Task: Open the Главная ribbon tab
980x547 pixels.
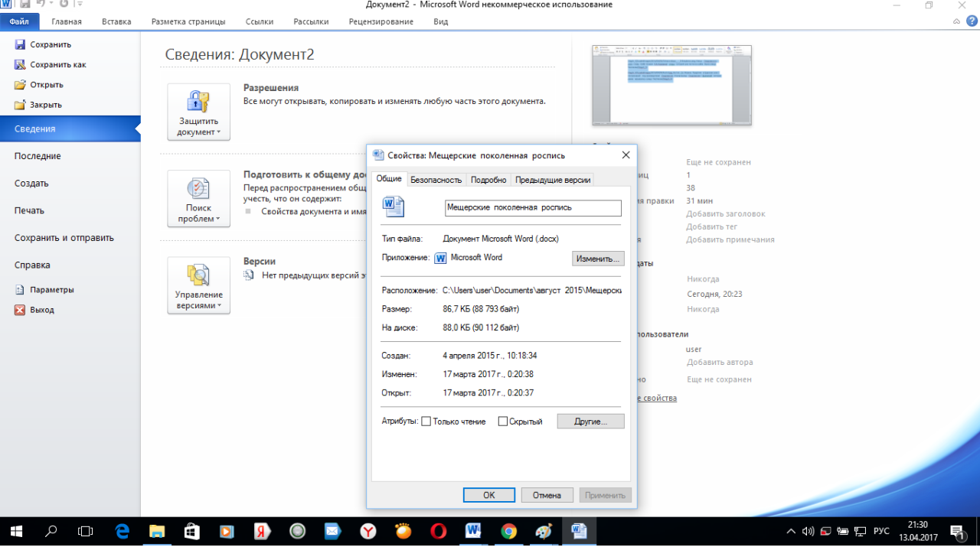Action: coord(67,21)
